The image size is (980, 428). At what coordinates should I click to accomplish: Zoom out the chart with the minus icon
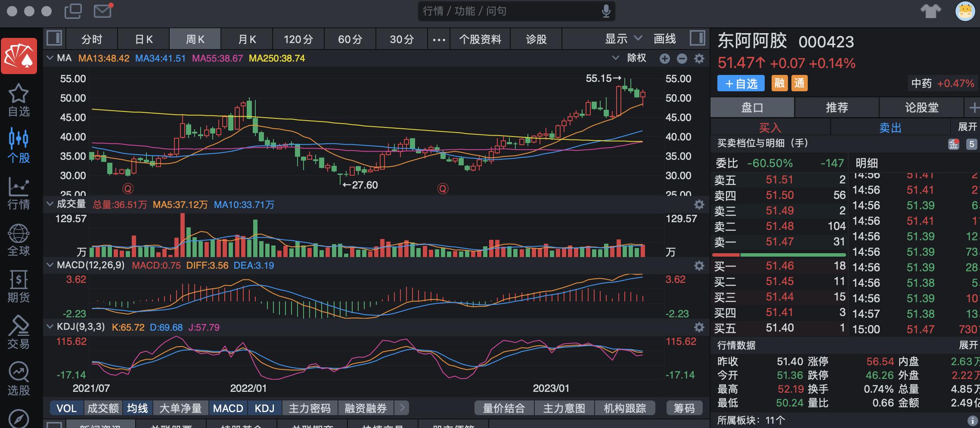click(682, 58)
